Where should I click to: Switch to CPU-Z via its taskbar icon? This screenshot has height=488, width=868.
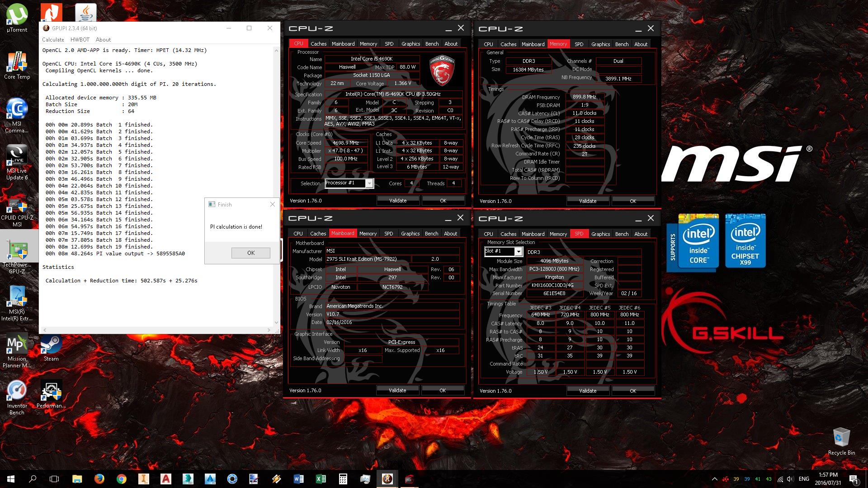[x=409, y=479]
